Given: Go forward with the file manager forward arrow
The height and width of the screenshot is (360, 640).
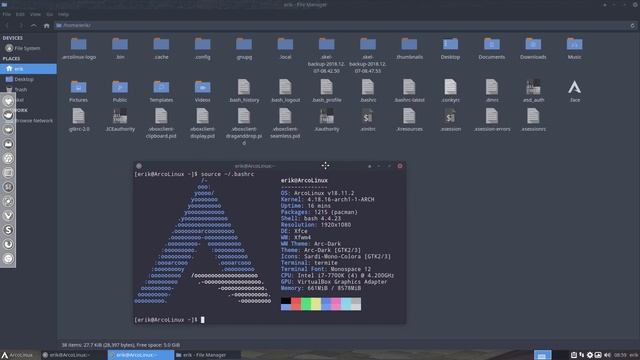Looking at the screenshot, I should (20, 25).
